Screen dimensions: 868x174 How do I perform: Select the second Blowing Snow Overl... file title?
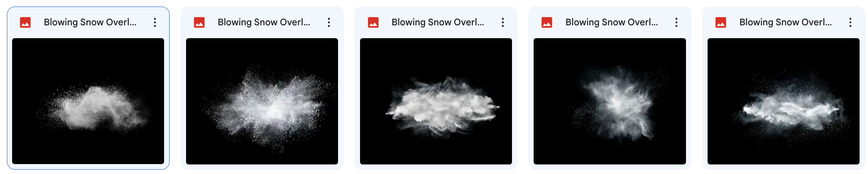pos(264,22)
